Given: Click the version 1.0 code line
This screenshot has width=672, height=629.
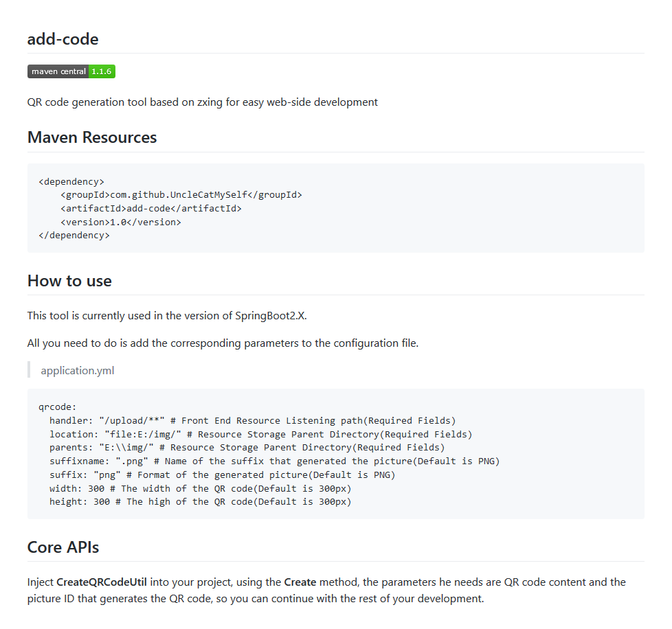Looking at the screenshot, I should [x=120, y=222].
